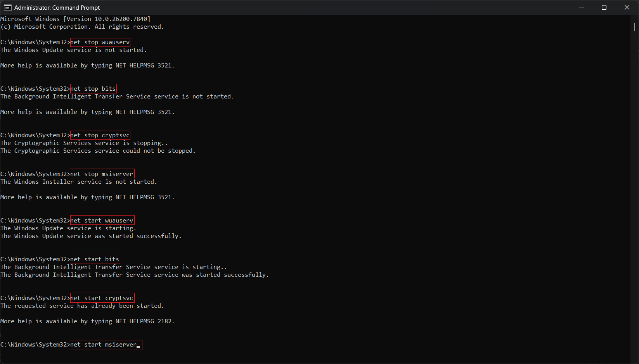
Task: Click the 'net stop cryptsvc' command
Action: tap(100, 135)
